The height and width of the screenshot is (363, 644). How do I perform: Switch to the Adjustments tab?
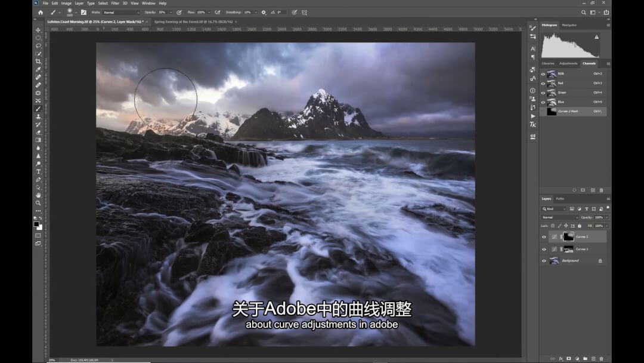point(568,63)
